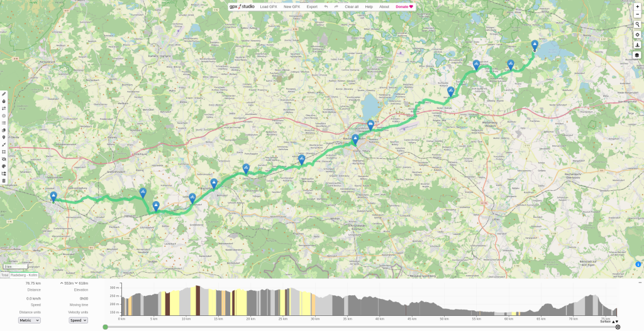The width and height of the screenshot is (644, 331).
Task: Click the redo arrow in top bar
Action: coord(336,6)
